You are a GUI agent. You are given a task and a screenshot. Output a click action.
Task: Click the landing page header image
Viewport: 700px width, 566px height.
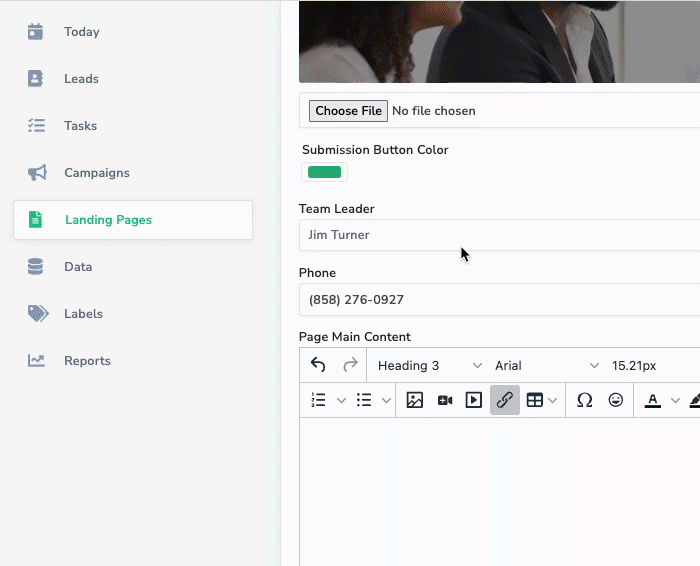[x=500, y=42]
